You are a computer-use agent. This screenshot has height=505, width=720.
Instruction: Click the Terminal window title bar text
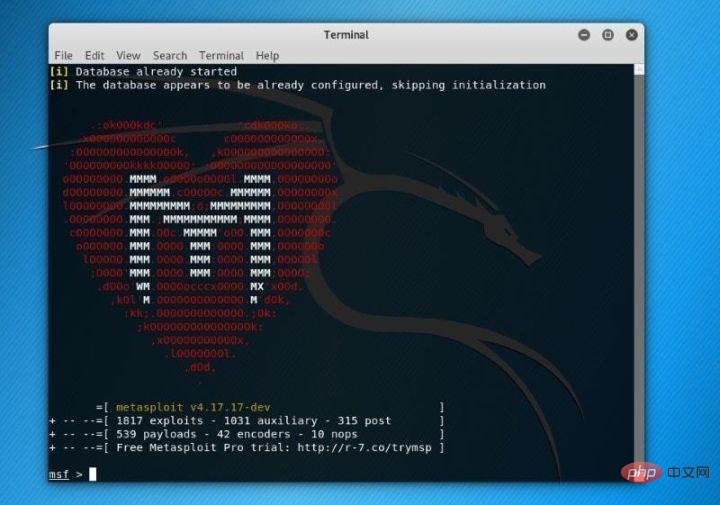pyautogui.click(x=346, y=35)
